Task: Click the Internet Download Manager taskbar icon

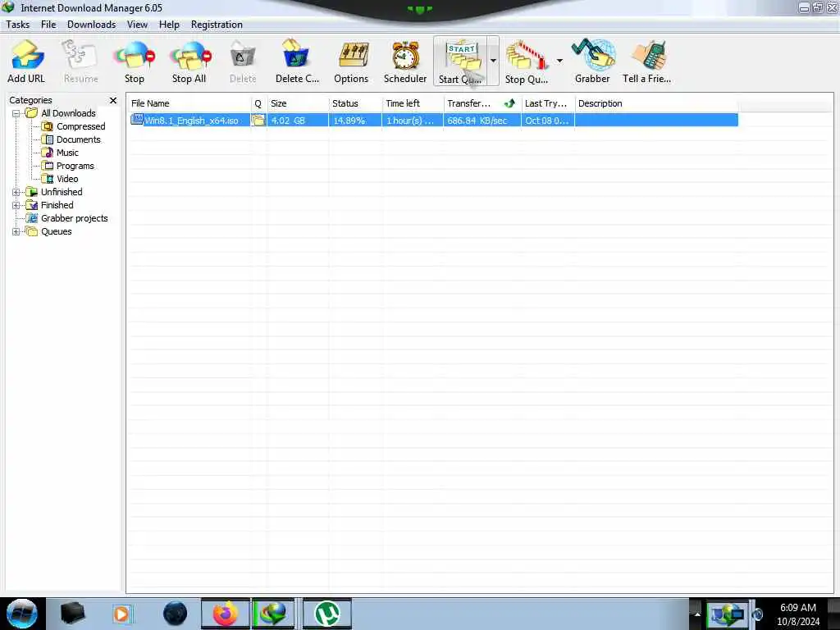Action: [x=273, y=614]
